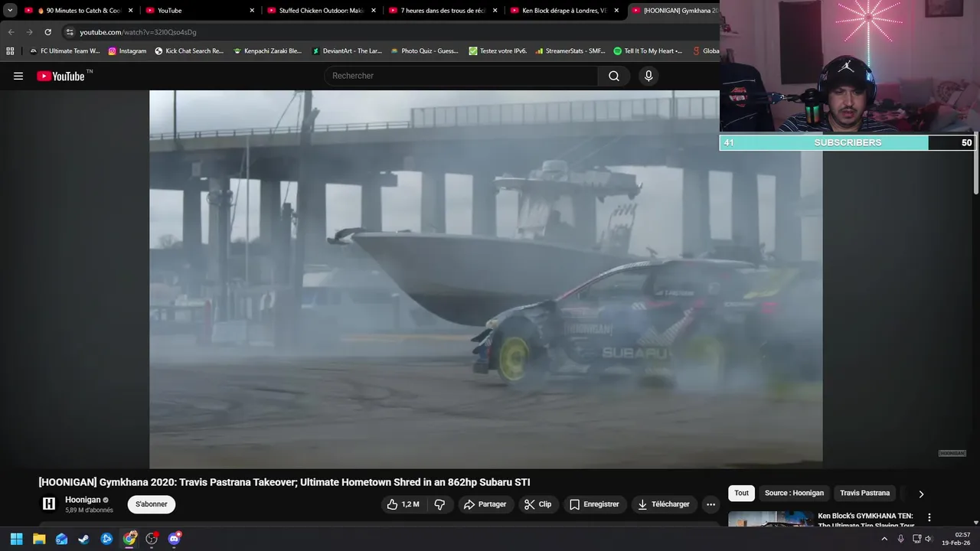Share the video via Partager
980x551 pixels.
click(x=485, y=504)
